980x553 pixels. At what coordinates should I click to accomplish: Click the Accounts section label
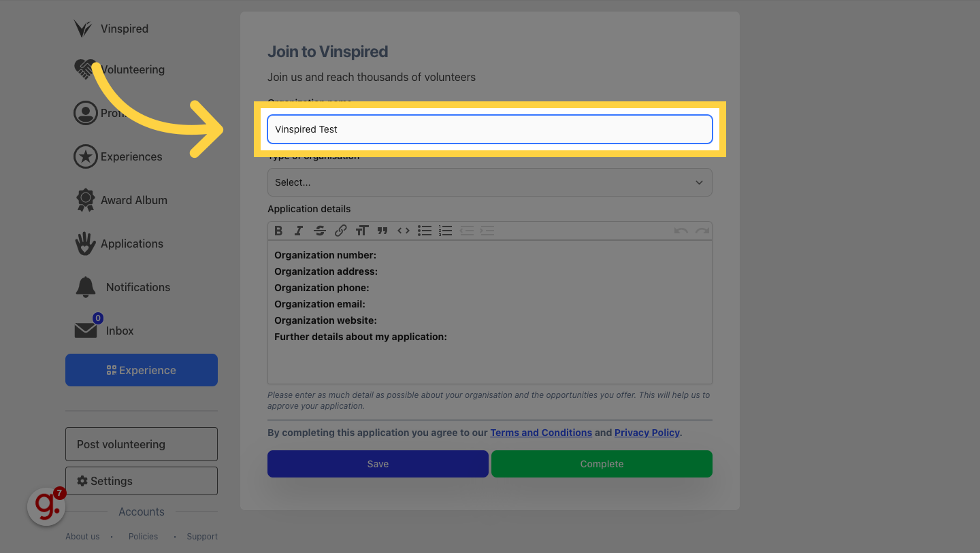click(142, 512)
